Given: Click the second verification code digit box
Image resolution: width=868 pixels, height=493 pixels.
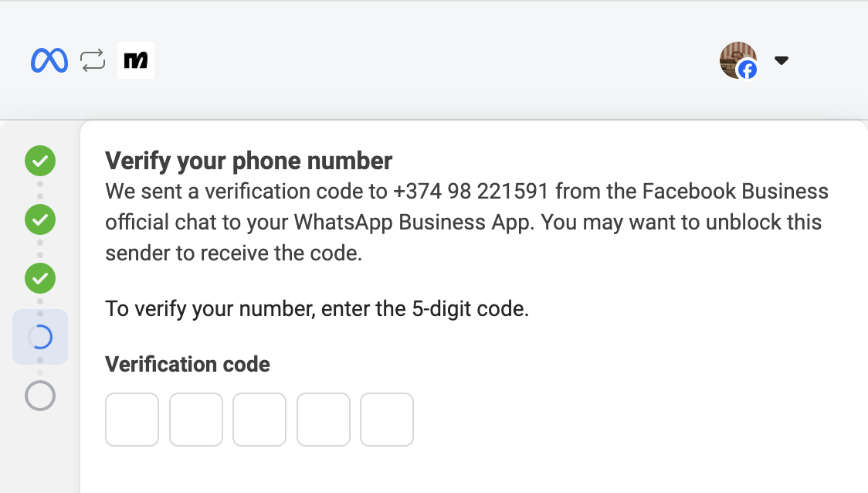Looking at the screenshot, I should point(196,420).
